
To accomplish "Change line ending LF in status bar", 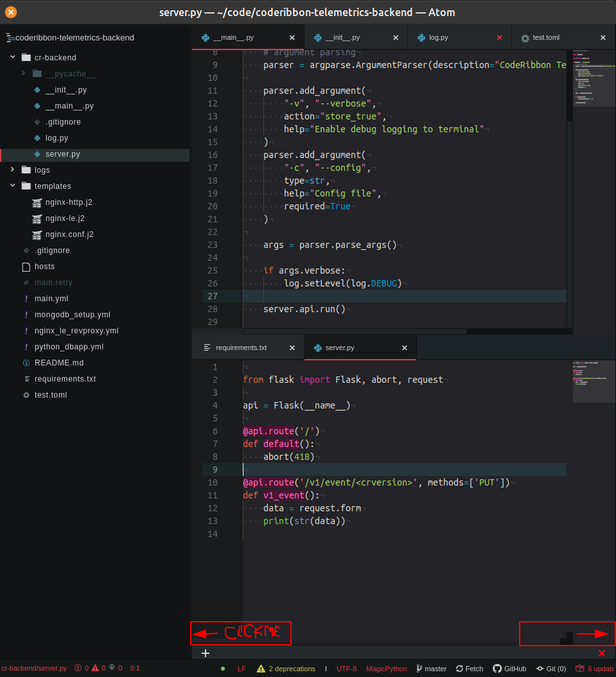I will pos(242,669).
